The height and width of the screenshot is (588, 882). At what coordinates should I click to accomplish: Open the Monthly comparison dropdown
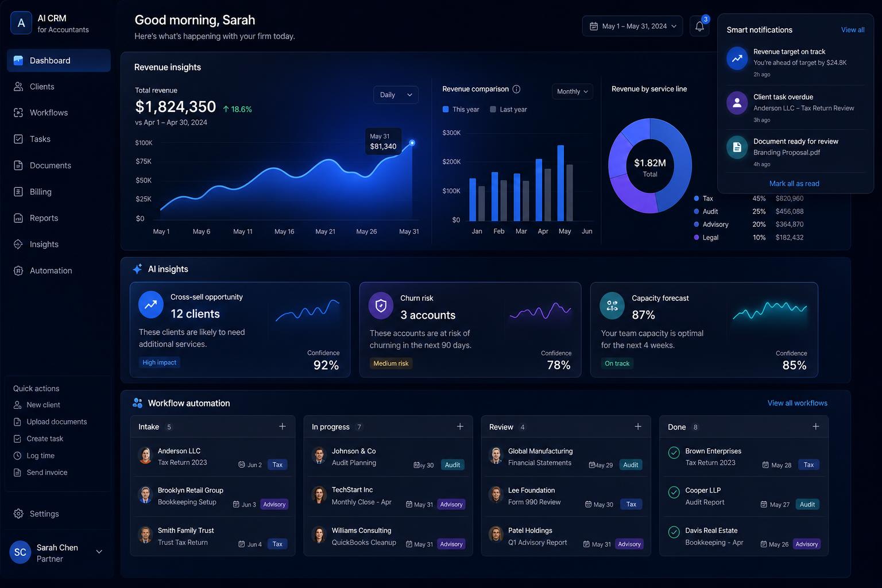coord(572,91)
